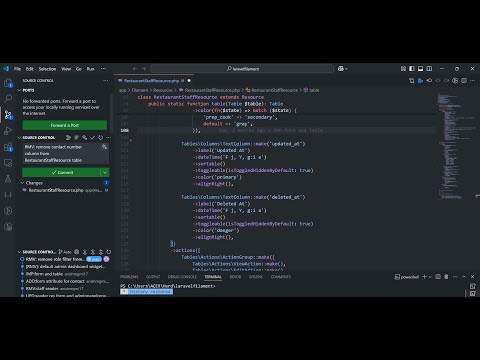Viewport: 480px width, 360px height.
Task: Open the Commit button dropdown arrow
Action: [x=105, y=172]
